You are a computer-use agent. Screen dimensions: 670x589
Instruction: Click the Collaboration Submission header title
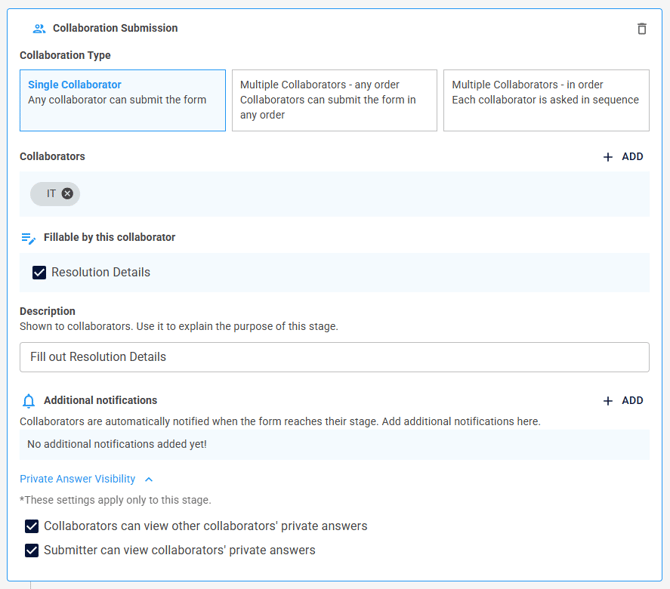click(x=115, y=28)
